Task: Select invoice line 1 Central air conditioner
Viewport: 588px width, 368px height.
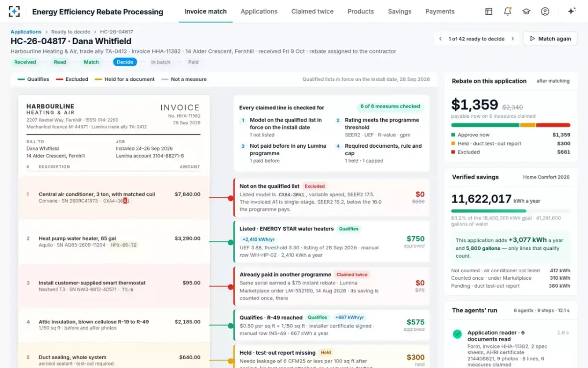Action: [114, 198]
